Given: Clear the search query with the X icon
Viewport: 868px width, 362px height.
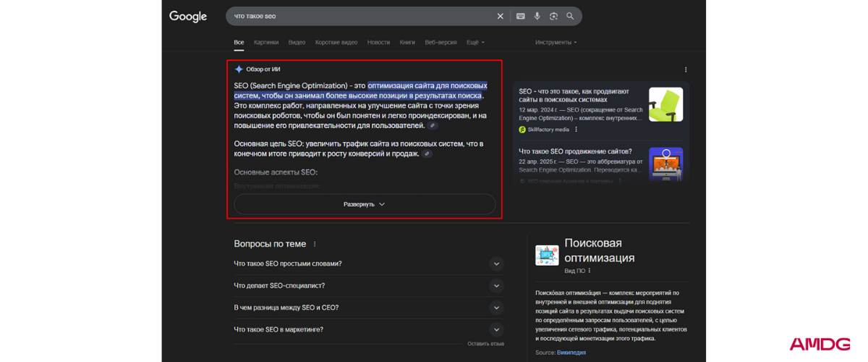Looking at the screenshot, I should click(x=500, y=16).
